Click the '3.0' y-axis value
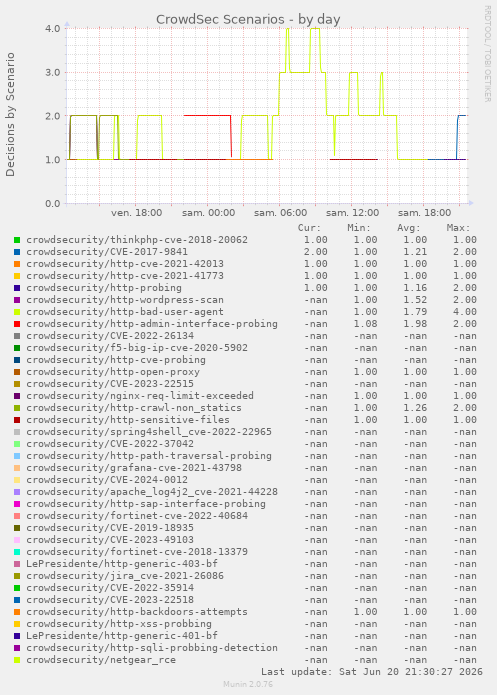This screenshot has width=497, height=695. point(52,72)
